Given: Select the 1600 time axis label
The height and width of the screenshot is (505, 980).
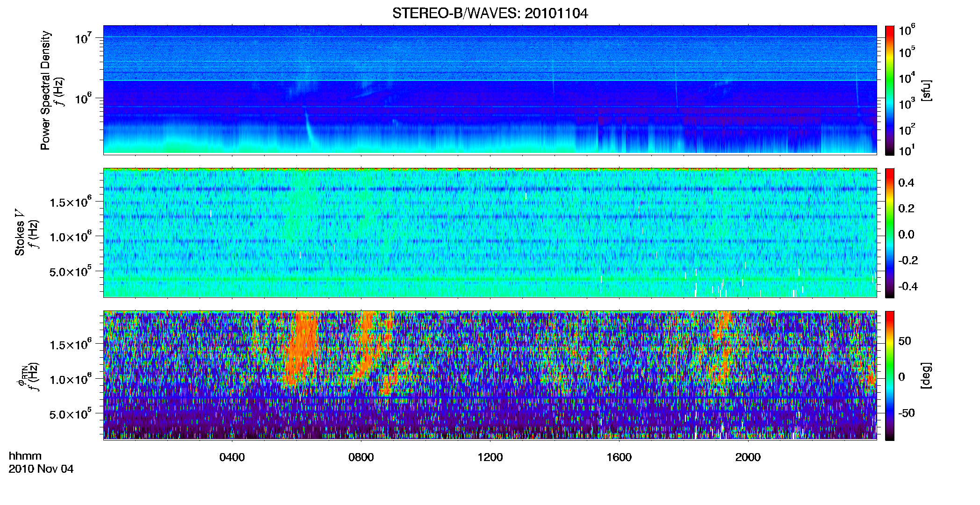Looking at the screenshot, I should tap(619, 457).
